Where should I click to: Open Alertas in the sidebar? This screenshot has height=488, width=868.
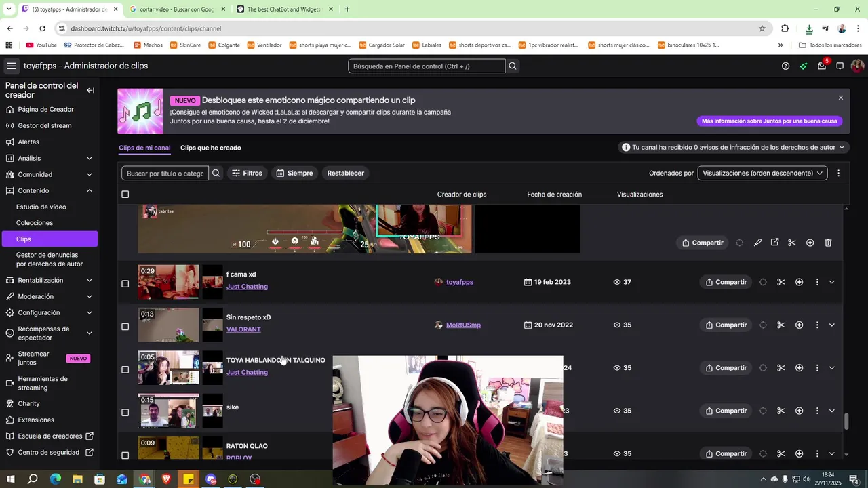[x=49, y=142]
